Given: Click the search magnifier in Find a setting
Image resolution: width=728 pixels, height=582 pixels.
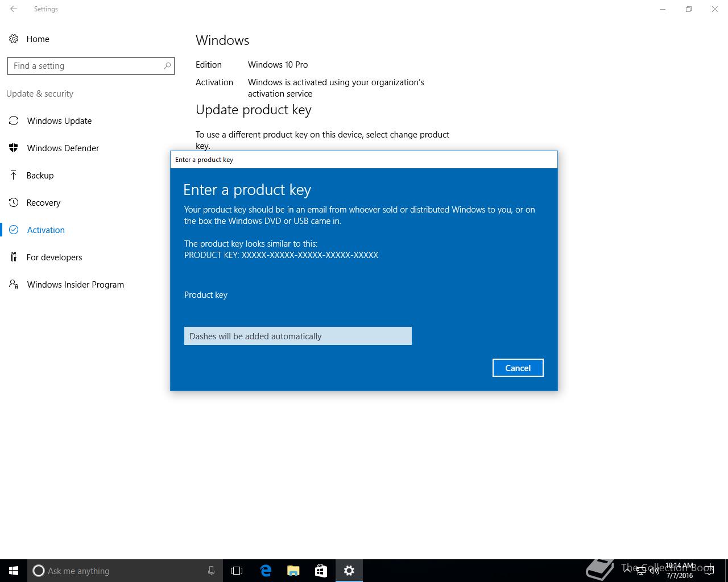Looking at the screenshot, I should 167,66.
